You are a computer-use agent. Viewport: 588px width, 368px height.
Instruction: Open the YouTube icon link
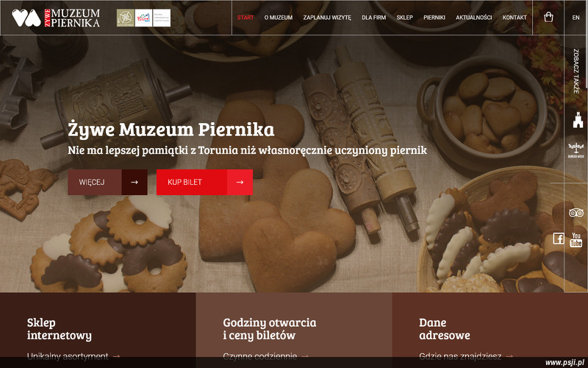pyautogui.click(x=576, y=240)
